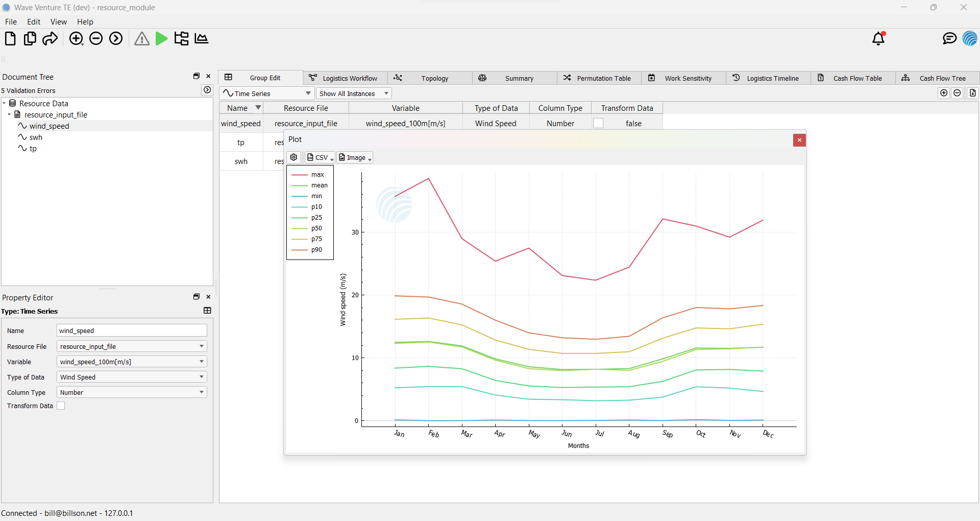Toggle the max series in plot legend
This screenshot has width=980, height=521.
click(317, 175)
